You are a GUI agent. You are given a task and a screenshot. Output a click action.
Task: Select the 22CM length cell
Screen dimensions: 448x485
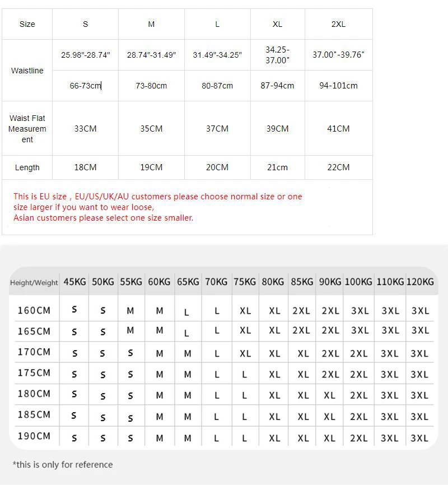tap(338, 167)
